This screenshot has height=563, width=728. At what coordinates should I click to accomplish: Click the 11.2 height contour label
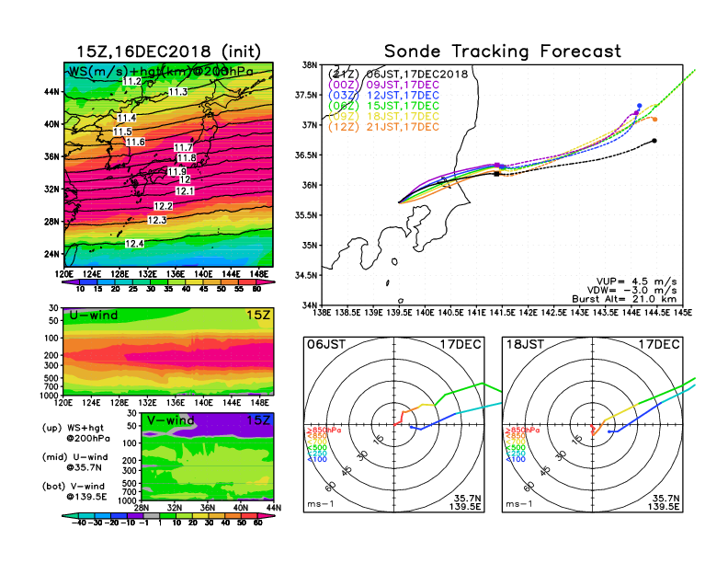click(x=131, y=81)
